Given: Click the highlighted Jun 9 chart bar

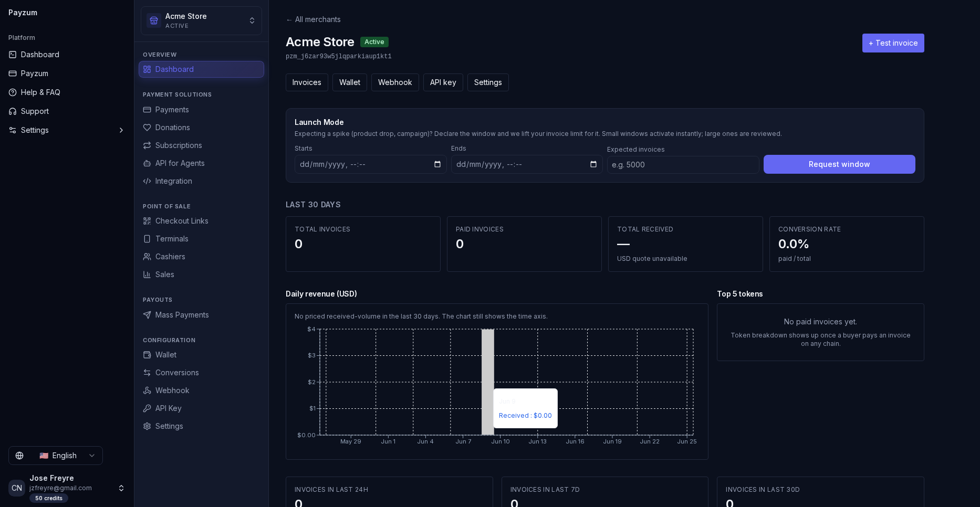Looking at the screenshot, I should [x=488, y=382].
